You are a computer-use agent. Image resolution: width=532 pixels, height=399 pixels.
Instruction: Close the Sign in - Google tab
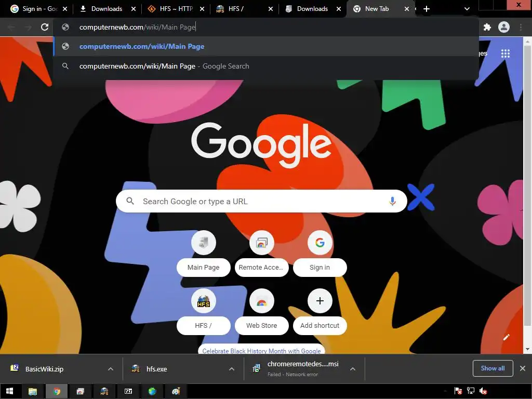tap(65, 9)
